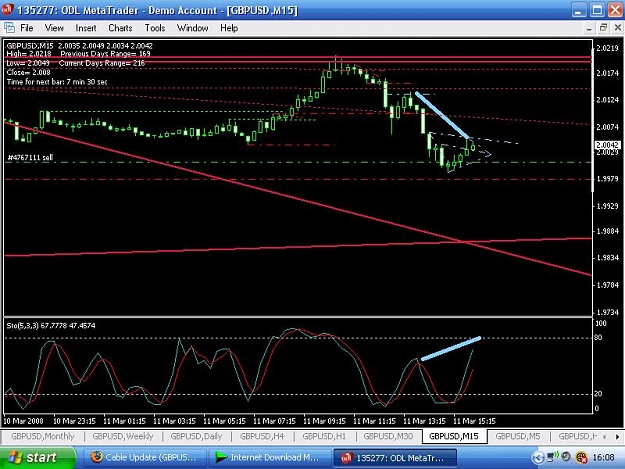This screenshot has height=469, width=625.
Task: Open the Window menu
Action: [193, 28]
